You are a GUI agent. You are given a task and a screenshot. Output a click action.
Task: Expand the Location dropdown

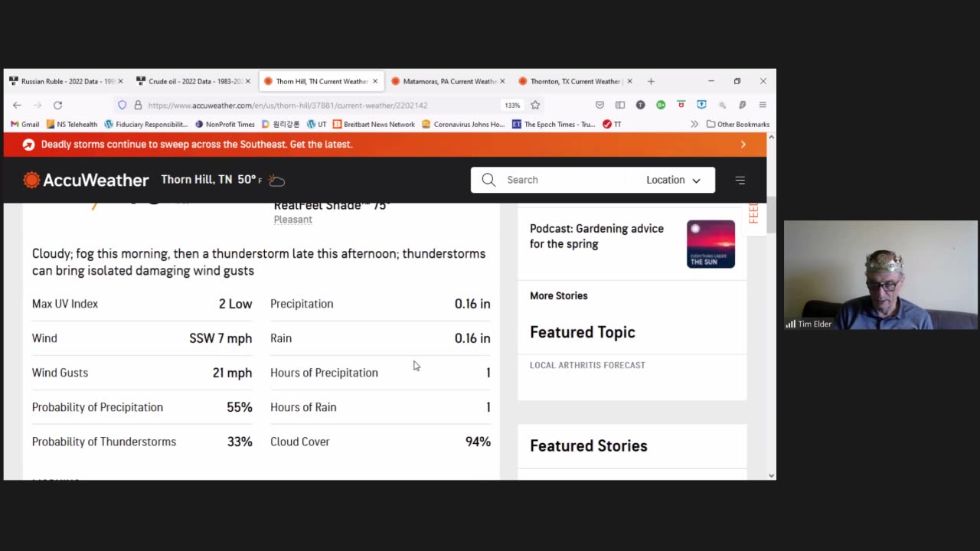(x=673, y=180)
